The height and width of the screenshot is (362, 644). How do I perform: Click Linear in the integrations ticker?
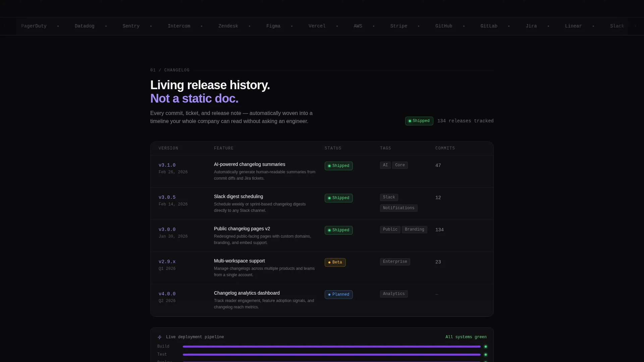[x=573, y=26]
